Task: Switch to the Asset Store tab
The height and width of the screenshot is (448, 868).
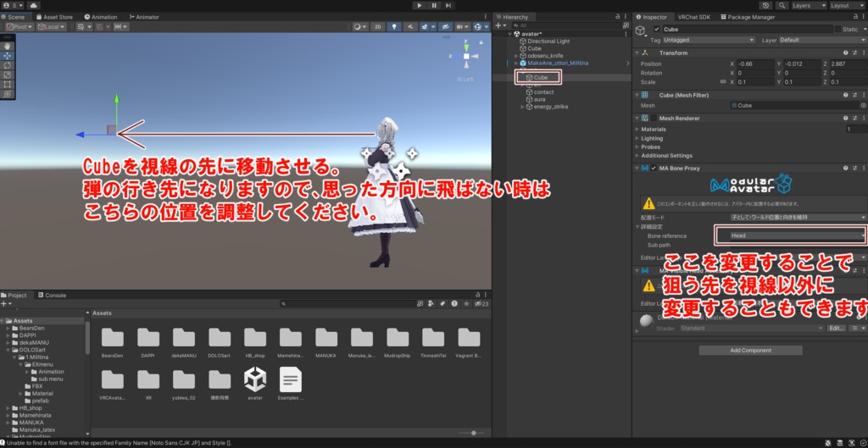Action: point(53,17)
